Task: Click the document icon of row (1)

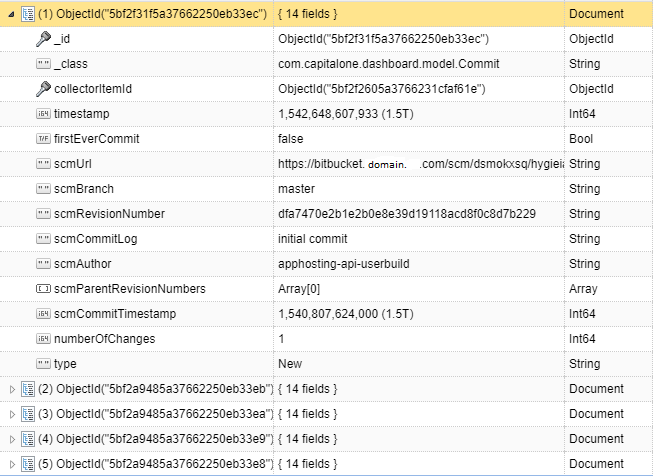Action: click(28, 14)
